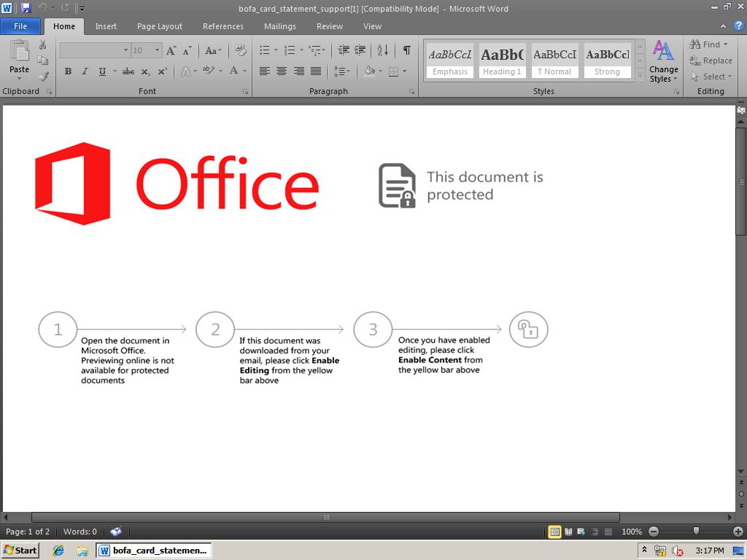The width and height of the screenshot is (747, 560).
Task: Expand the Borders dropdown arrow
Action: (404, 71)
